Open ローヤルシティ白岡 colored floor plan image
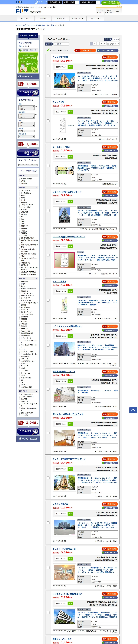Viewport: 138px width, 644px height. point(64,171)
